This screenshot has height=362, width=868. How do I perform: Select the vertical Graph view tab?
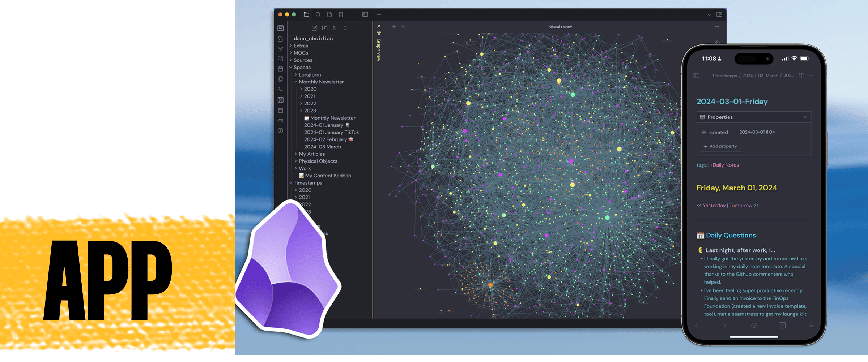[x=379, y=50]
